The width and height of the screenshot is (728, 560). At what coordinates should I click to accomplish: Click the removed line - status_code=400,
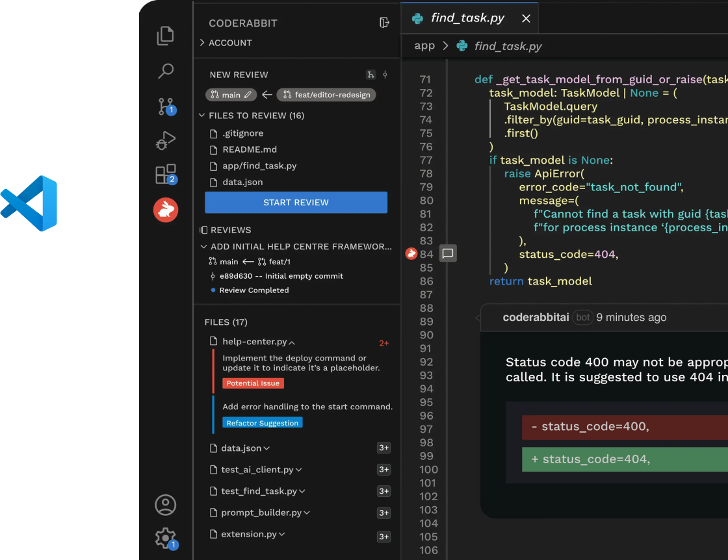[625, 427]
